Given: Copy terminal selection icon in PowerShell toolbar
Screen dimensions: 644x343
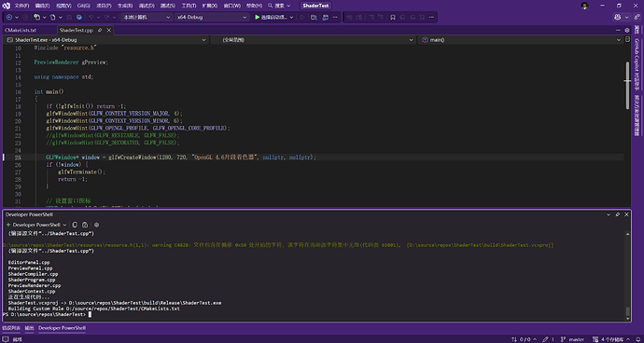Looking at the screenshot, I should pos(75,225).
